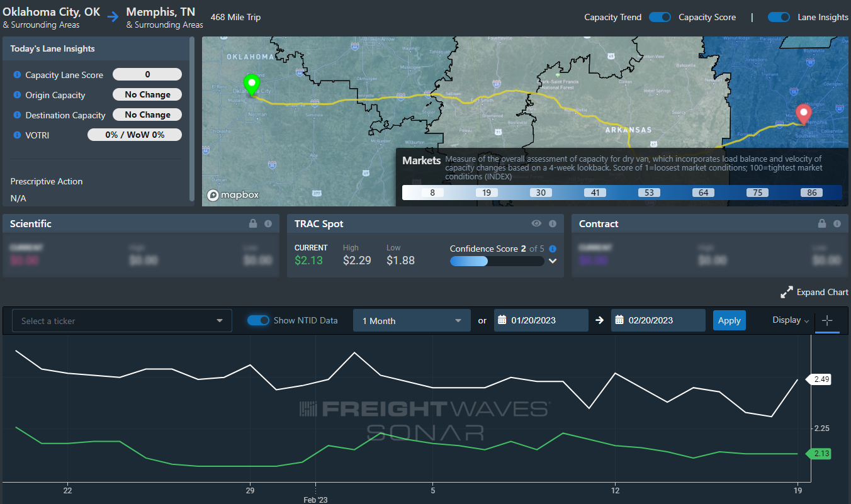851x504 pixels.
Task: Click the Destination Capacity No Change value
Action: pyautogui.click(x=147, y=115)
